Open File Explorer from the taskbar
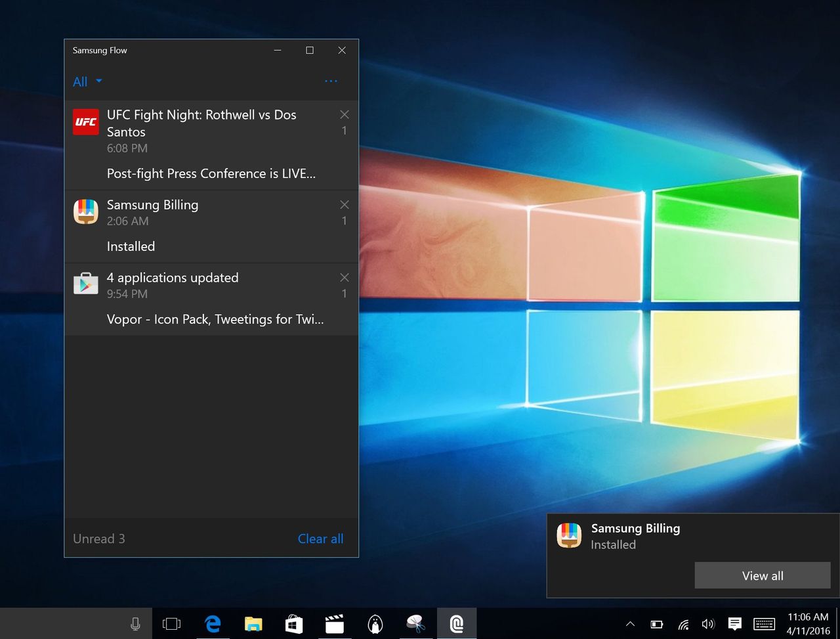Screen dimensions: 840x639 tap(253, 624)
